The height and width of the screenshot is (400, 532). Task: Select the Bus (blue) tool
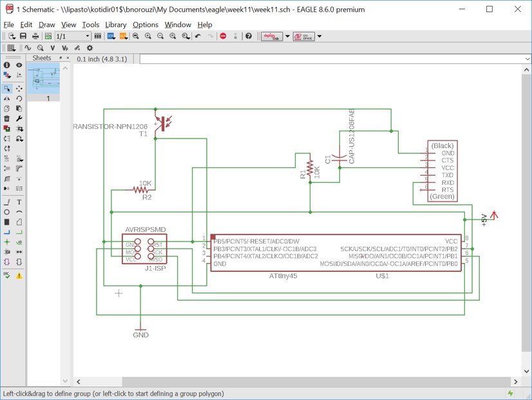point(7,232)
